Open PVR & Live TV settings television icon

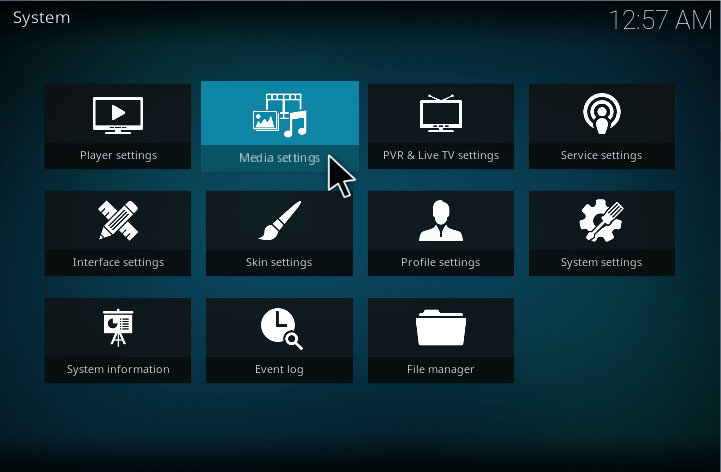click(441, 113)
